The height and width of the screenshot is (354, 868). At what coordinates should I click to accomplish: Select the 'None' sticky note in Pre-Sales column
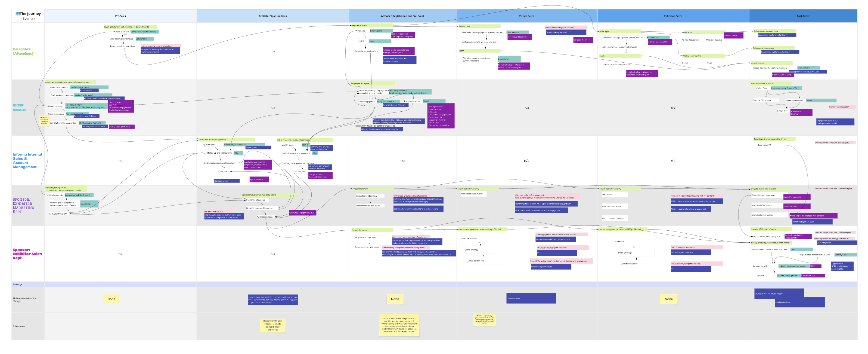tap(111, 299)
